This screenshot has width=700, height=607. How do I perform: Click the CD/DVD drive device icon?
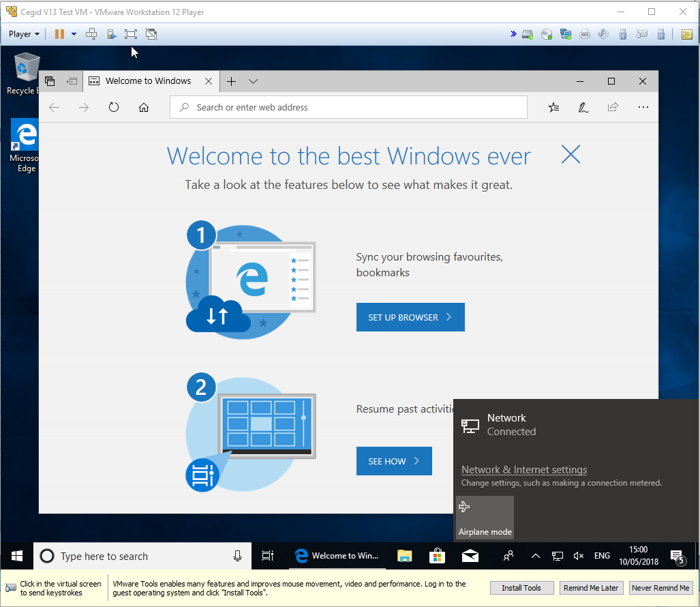(547, 34)
